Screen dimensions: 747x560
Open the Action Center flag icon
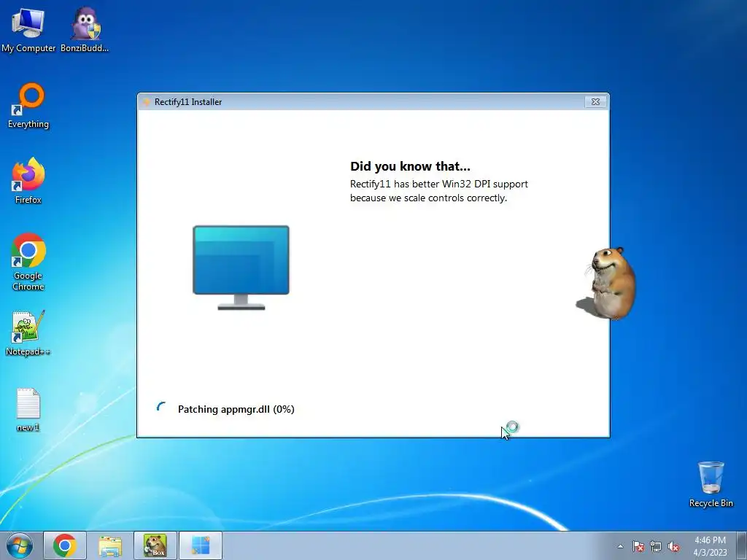coord(638,546)
